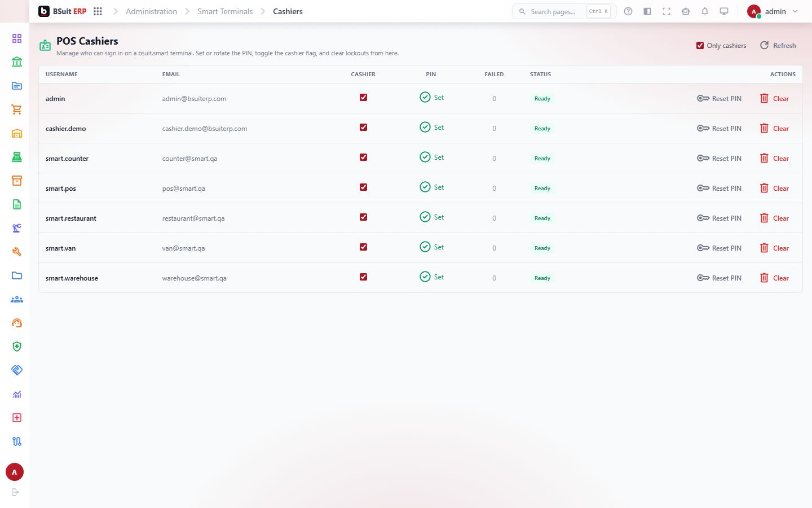The image size is (812, 508).
Task: Expand the admin user menu dropdown
Action: click(x=773, y=11)
